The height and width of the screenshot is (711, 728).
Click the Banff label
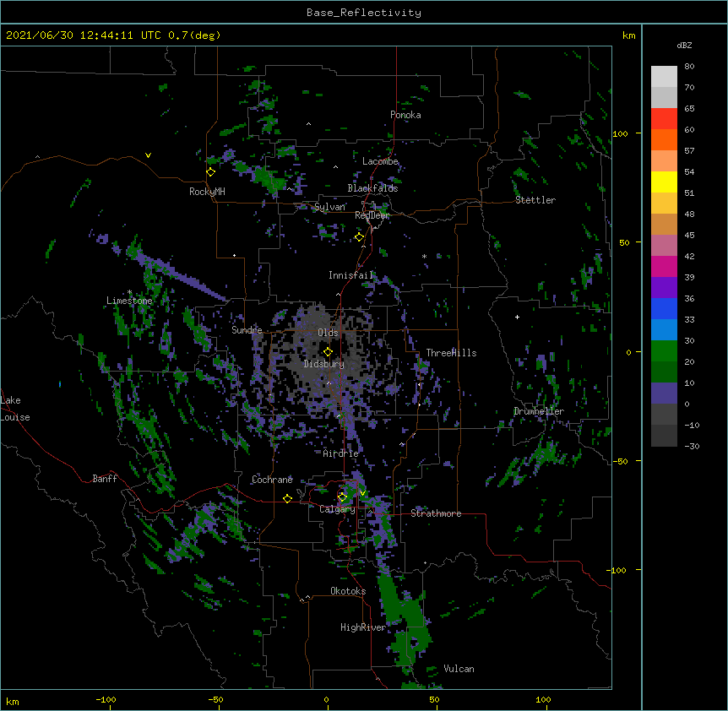click(x=105, y=479)
